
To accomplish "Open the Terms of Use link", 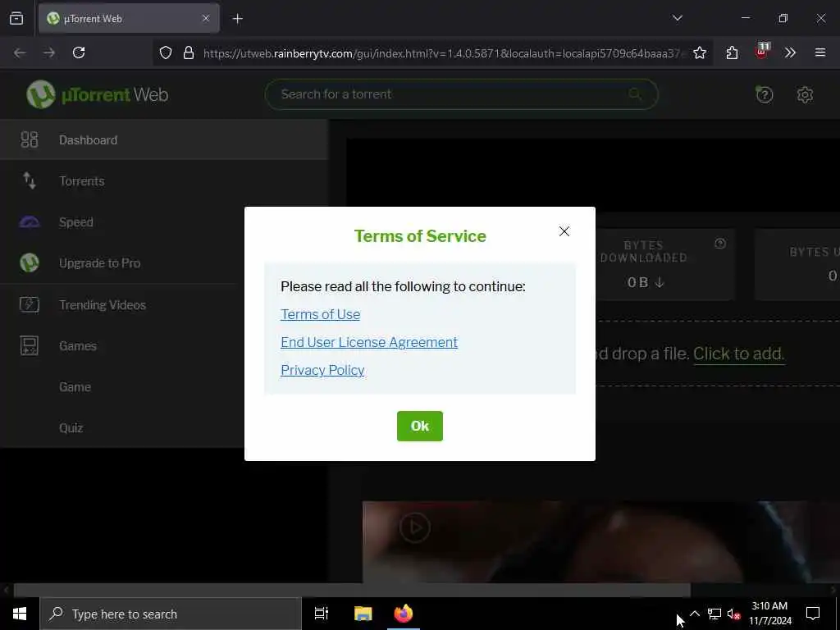I will click(x=321, y=314).
